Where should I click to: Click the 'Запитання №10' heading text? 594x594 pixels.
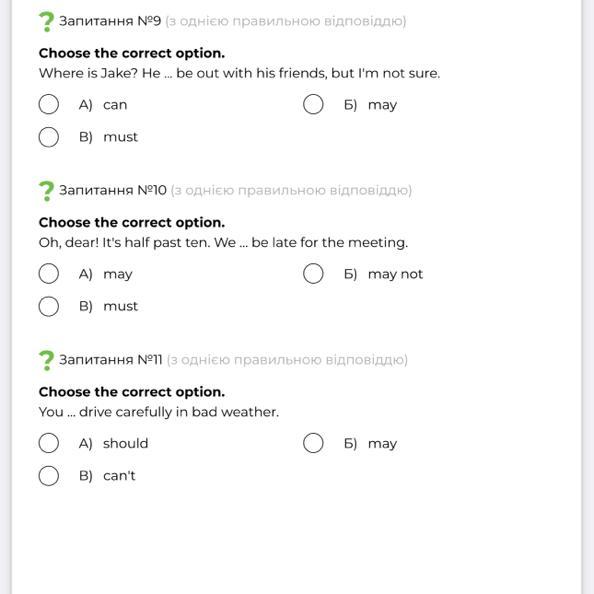113,190
